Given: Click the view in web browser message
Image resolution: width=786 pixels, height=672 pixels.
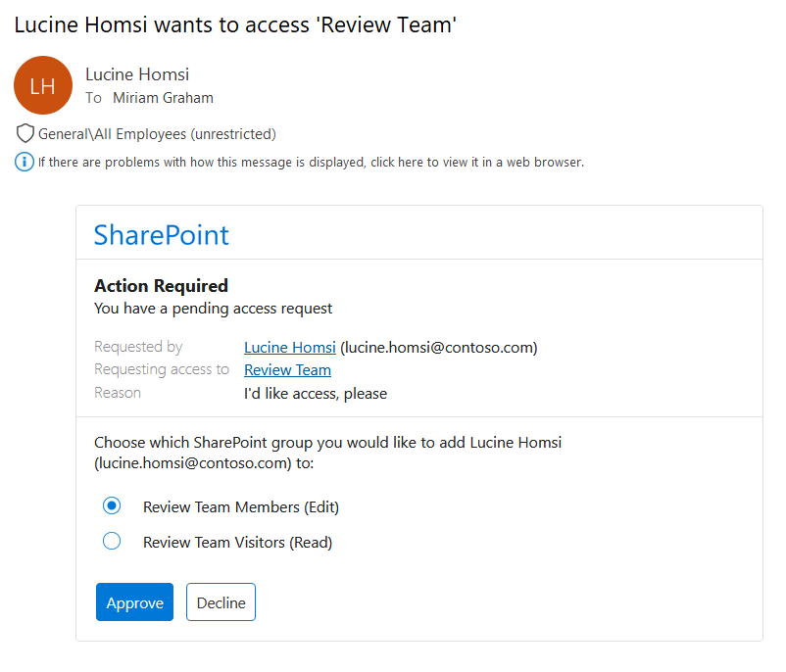Looking at the screenshot, I should 311,163.
